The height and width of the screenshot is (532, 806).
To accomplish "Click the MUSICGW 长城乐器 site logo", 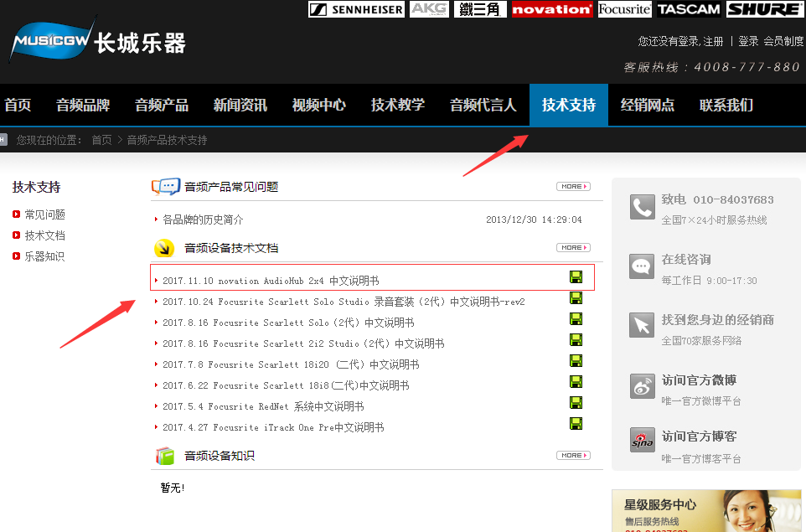I will tap(96, 42).
